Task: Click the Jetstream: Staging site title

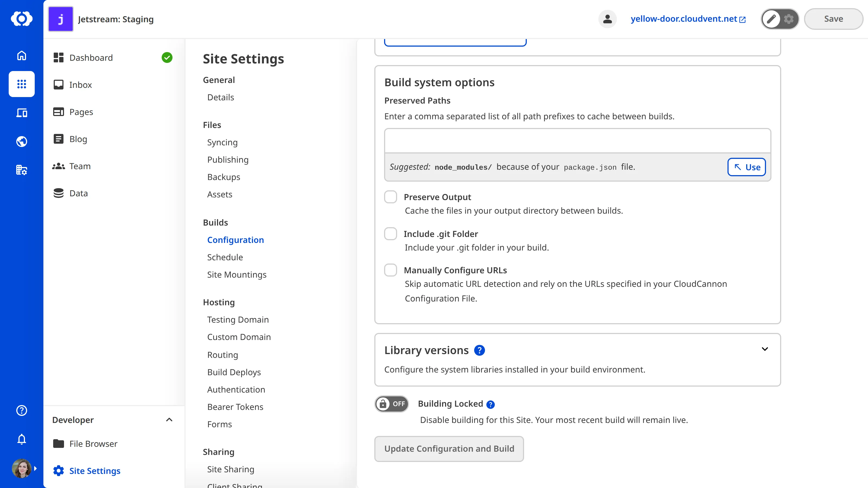Action: tap(116, 19)
